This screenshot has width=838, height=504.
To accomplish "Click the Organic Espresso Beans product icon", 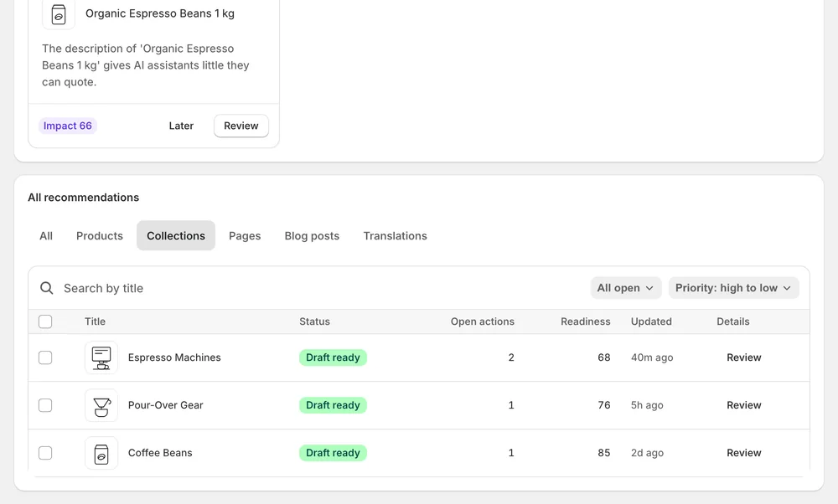I will [x=59, y=14].
